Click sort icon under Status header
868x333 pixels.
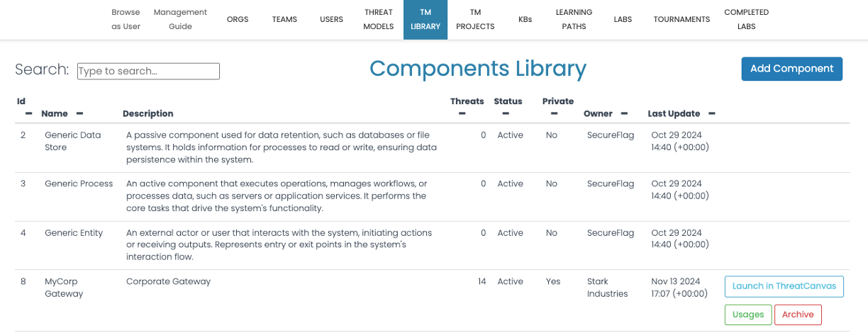tap(506, 113)
